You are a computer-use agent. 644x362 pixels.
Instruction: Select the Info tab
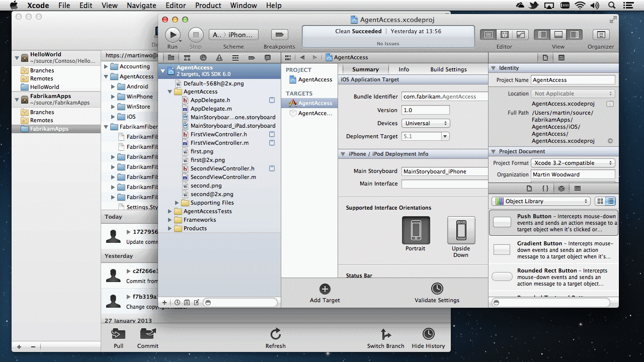point(404,69)
